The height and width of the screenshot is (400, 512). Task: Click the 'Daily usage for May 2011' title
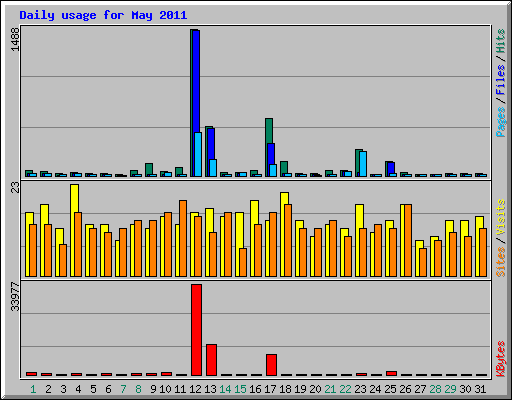(x=103, y=16)
